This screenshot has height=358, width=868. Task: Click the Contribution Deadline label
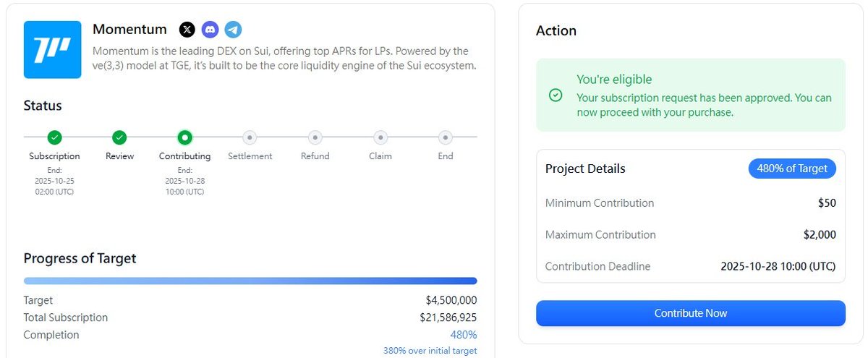[x=598, y=266]
